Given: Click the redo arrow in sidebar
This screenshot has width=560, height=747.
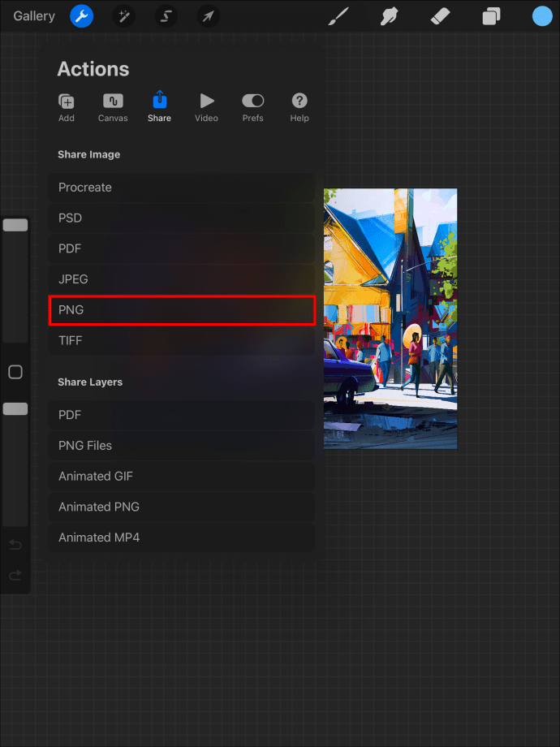Looking at the screenshot, I should tap(15, 575).
